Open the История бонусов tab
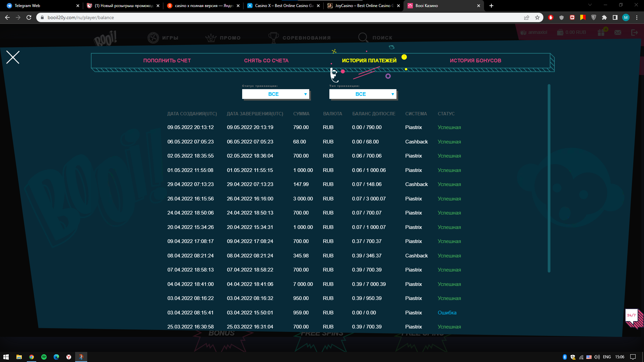Viewport: 644px width, 362px height. pyautogui.click(x=475, y=61)
